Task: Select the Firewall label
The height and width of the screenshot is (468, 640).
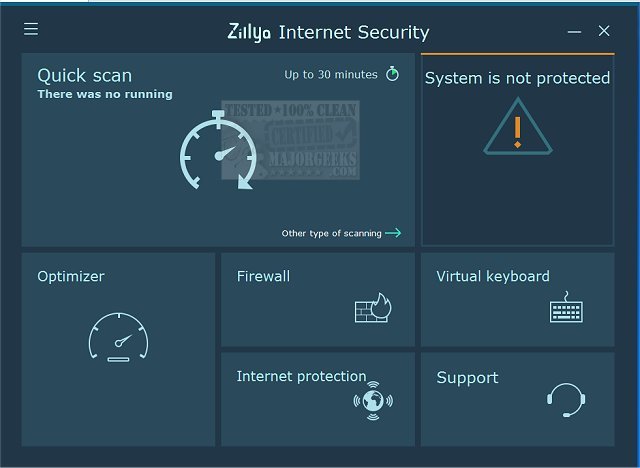Action: (263, 276)
